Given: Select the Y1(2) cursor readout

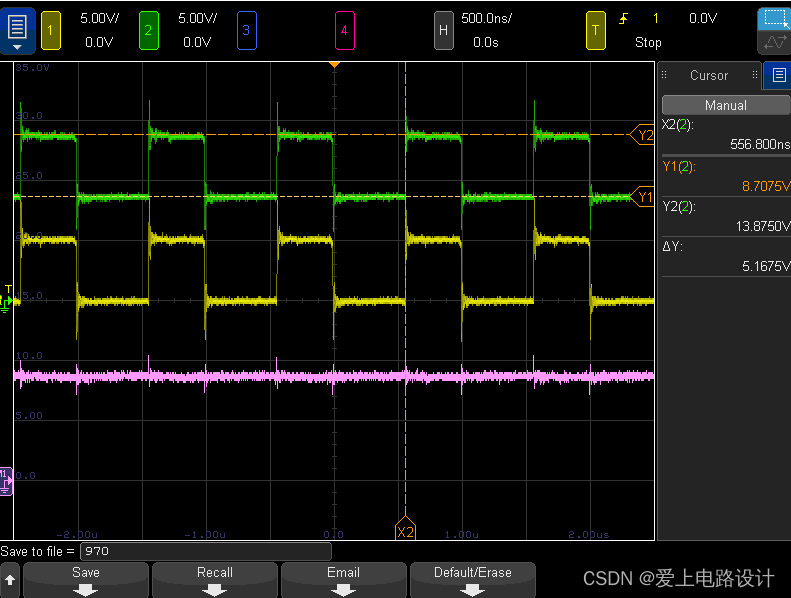Looking at the screenshot, I should (x=725, y=176).
